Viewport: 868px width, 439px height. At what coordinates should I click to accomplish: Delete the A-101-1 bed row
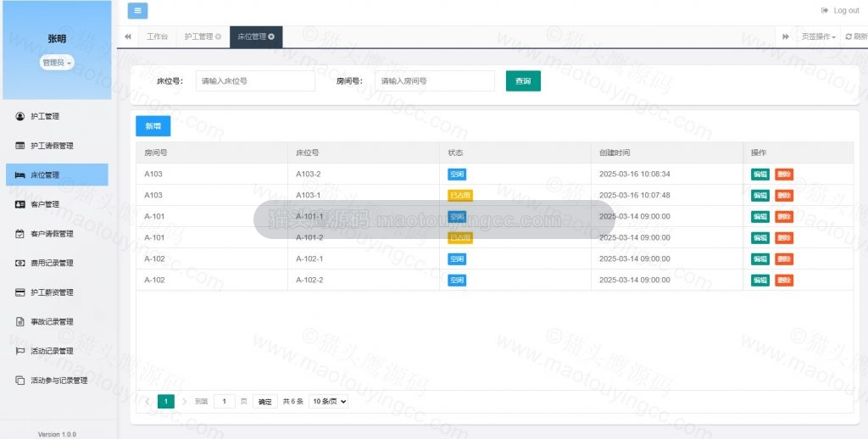(x=784, y=216)
